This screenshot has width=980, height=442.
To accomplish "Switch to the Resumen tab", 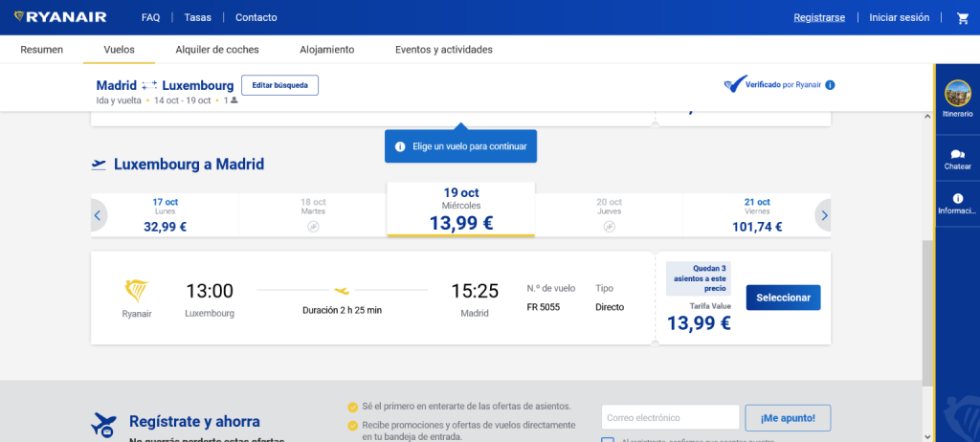I will pos(42,50).
